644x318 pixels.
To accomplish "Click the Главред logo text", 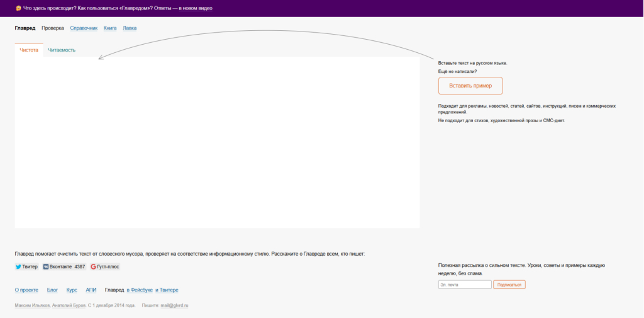I will (25, 28).
